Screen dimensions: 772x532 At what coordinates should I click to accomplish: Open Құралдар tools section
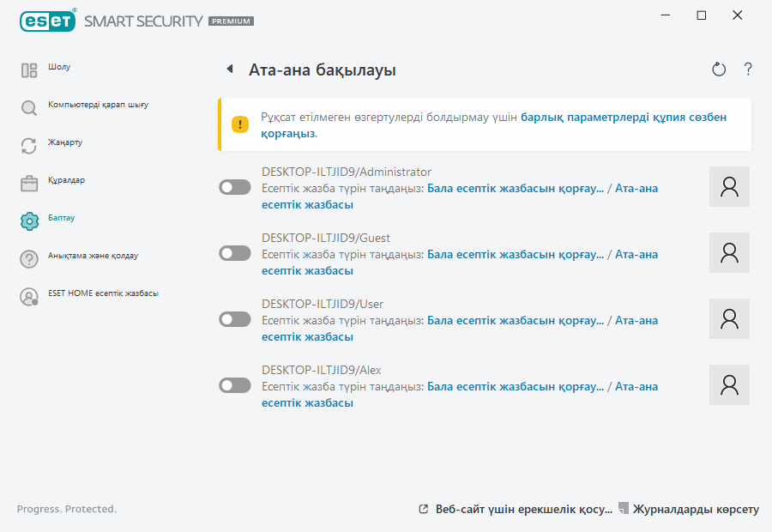[x=66, y=181]
